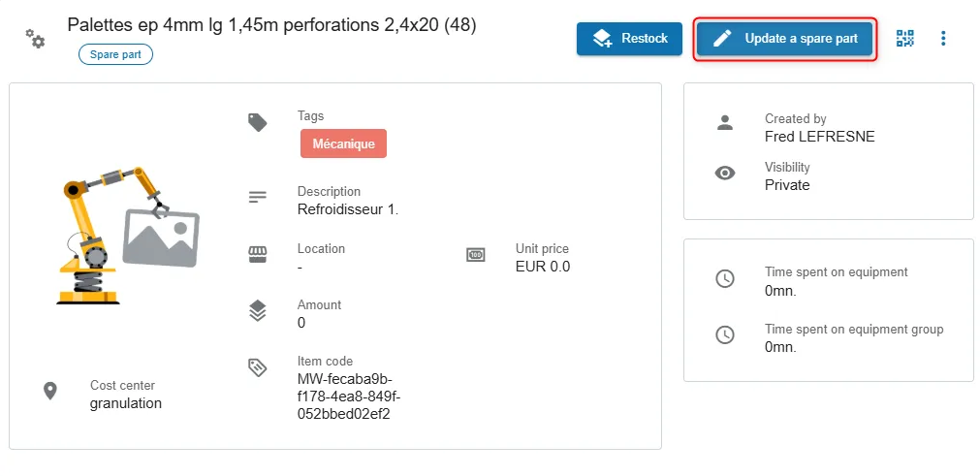
Task: Open the three-dot more options menu
Action: click(x=943, y=38)
